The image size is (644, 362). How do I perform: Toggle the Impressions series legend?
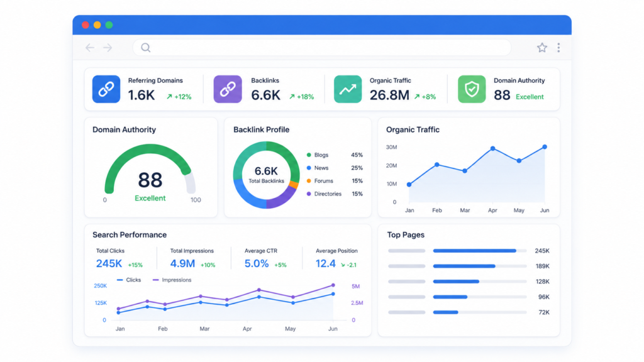coord(172,280)
